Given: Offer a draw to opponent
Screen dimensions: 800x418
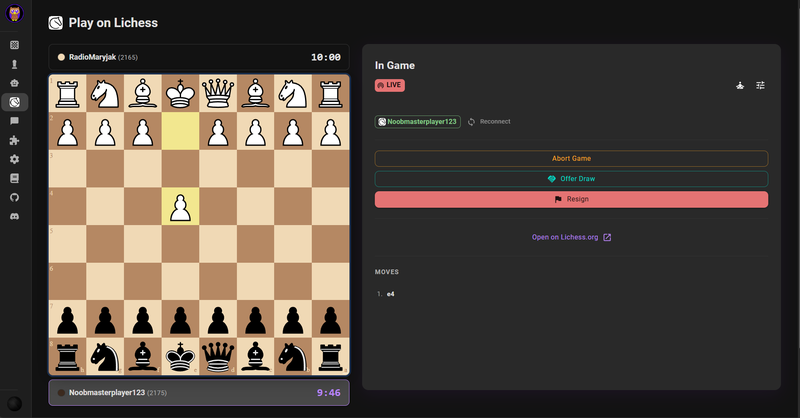Looking at the screenshot, I should point(571,179).
